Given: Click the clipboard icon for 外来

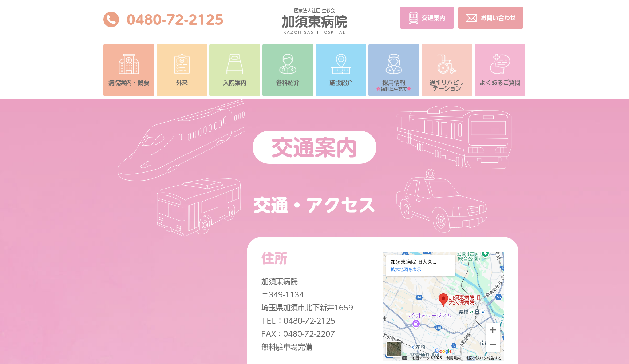Looking at the screenshot, I should tap(182, 64).
